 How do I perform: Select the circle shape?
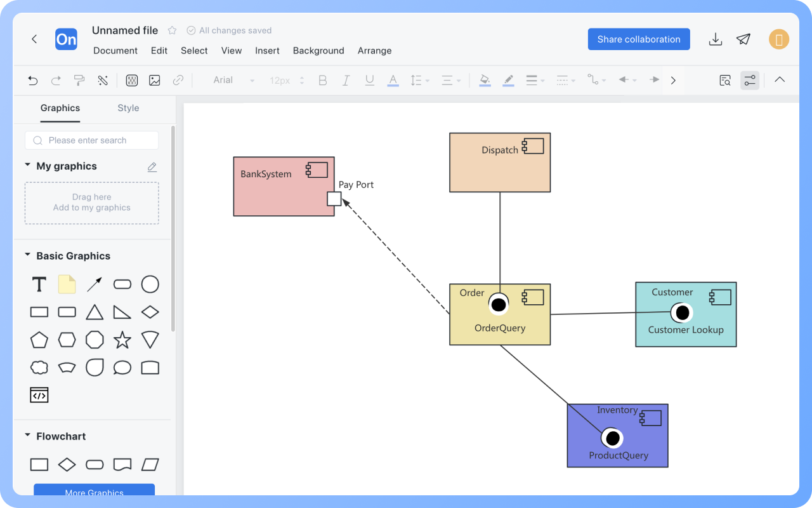pyautogui.click(x=150, y=284)
